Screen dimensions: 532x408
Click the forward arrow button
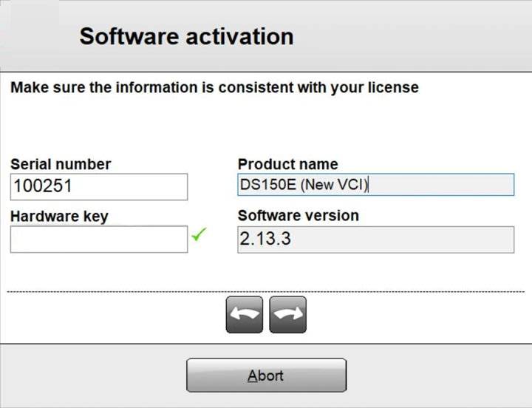coord(288,314)
